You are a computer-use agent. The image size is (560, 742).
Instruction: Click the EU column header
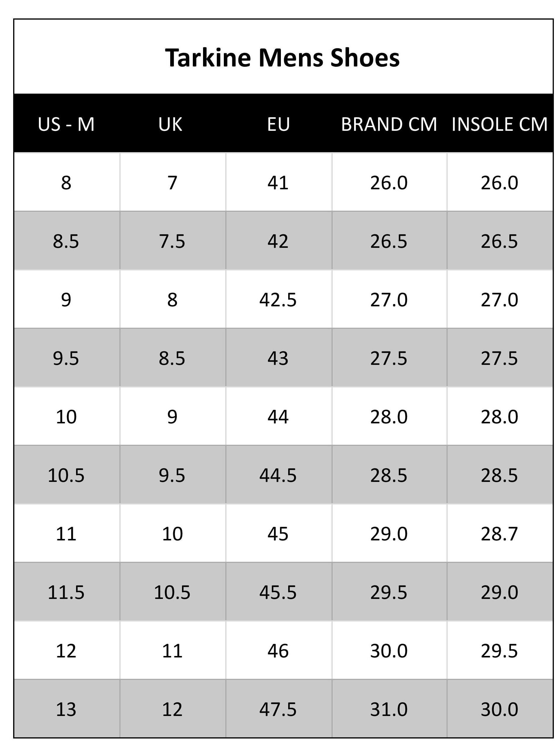click(279, 124)
